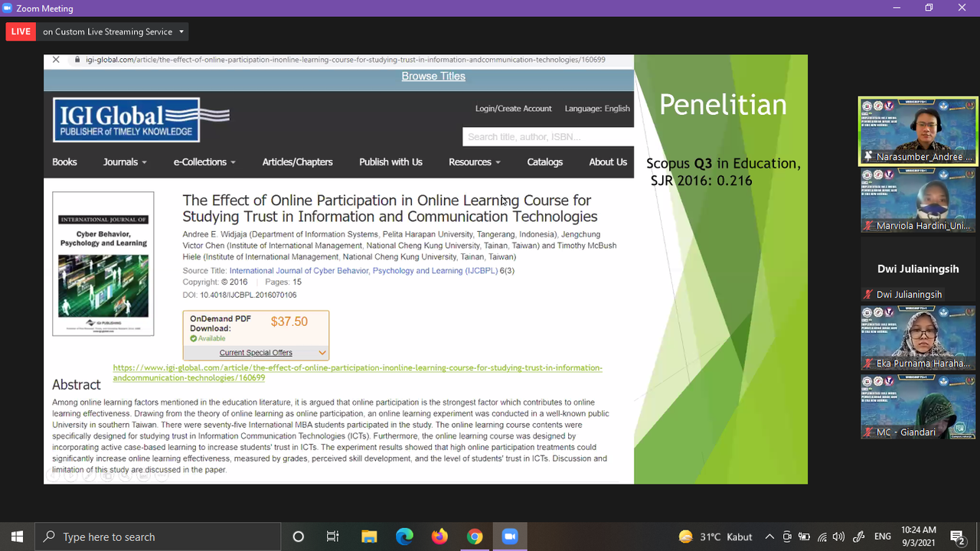Open Task View in taskbar
This screenshot has width=980, height=551.
333,536
